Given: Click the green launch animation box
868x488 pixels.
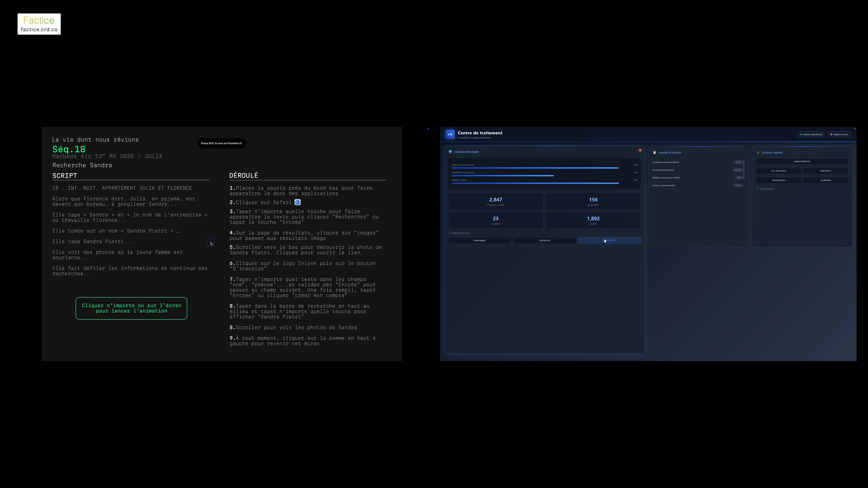Looking at the screenshot, I should coord(131,308).
